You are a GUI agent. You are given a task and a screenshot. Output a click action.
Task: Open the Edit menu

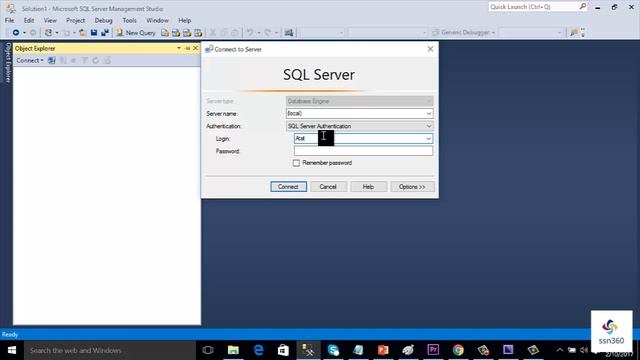coord(29,20)
